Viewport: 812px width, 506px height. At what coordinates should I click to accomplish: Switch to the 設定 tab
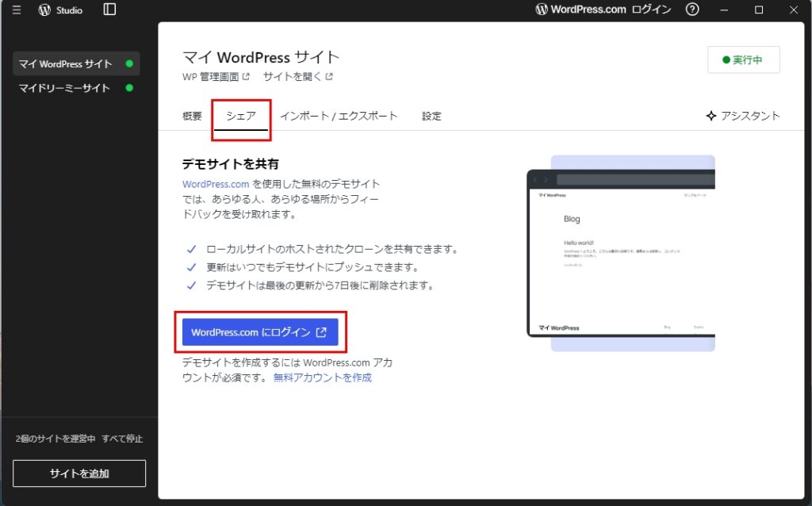pyautogui.click(x=431, y=115)
